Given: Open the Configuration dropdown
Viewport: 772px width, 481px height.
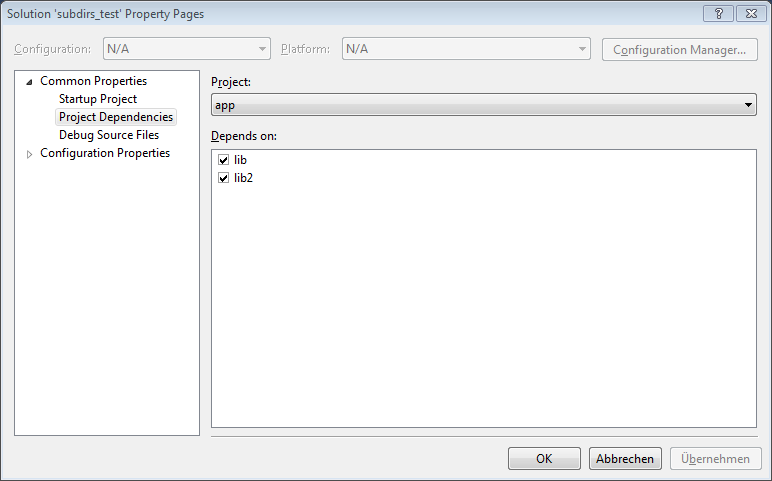Looking at the screenshot, I should (x=187, y=49).
